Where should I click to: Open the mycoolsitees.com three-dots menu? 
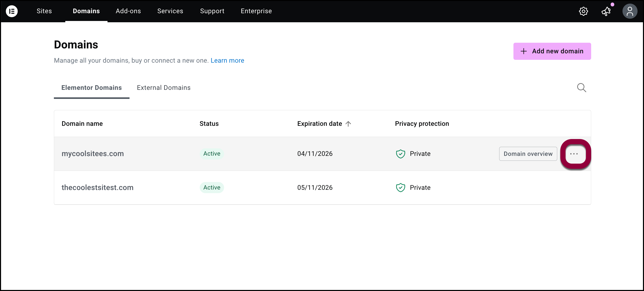pos(574,154)
